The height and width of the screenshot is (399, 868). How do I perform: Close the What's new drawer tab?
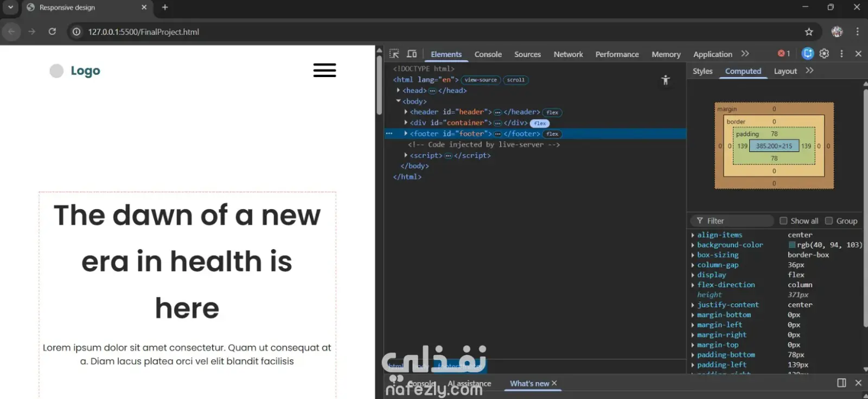pos(554,383)
